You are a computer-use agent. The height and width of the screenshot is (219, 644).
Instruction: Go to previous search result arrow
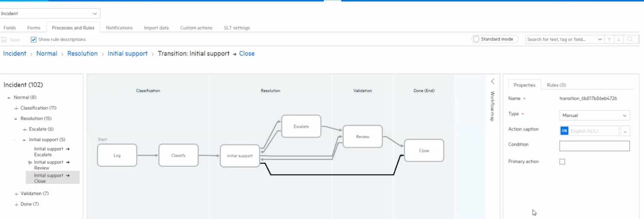click(609, 39)
